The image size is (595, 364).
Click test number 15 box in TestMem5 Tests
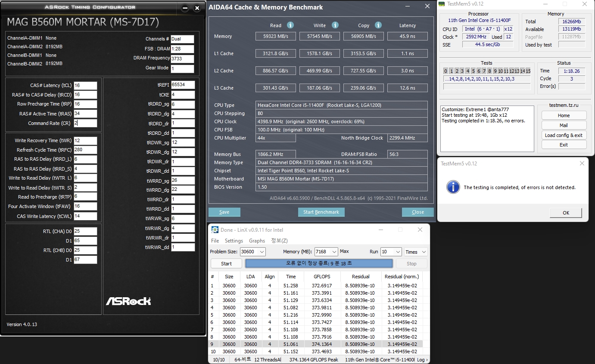[528, 71]
